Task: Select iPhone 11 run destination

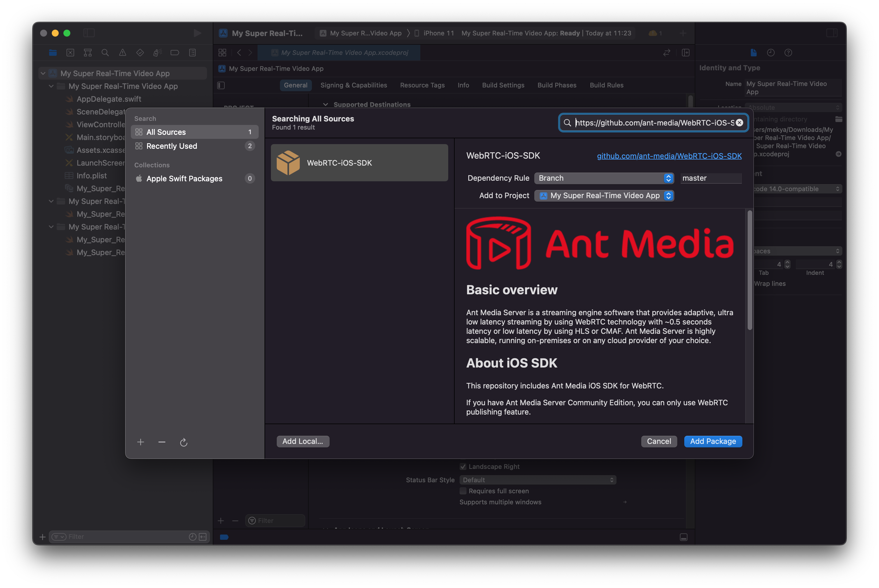Action: pos(434,33)
